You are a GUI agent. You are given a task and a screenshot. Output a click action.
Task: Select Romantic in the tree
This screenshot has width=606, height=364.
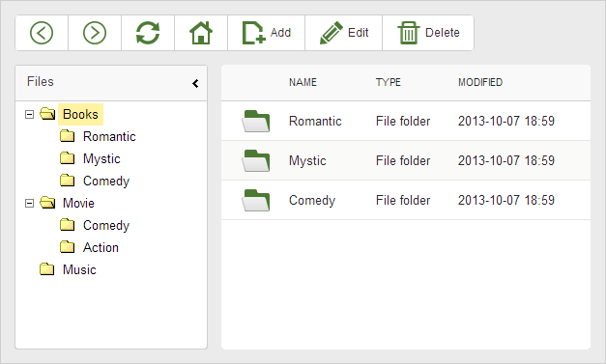click(x=109, y=137)
